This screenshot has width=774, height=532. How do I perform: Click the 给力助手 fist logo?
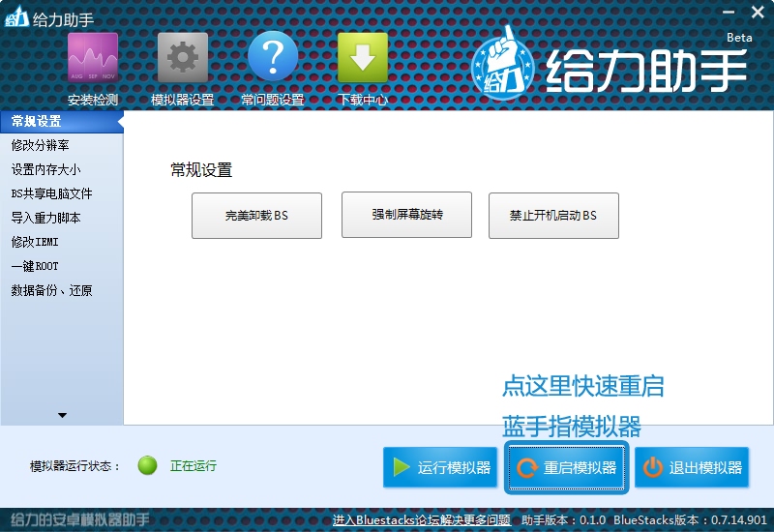(x=503, y=65)
